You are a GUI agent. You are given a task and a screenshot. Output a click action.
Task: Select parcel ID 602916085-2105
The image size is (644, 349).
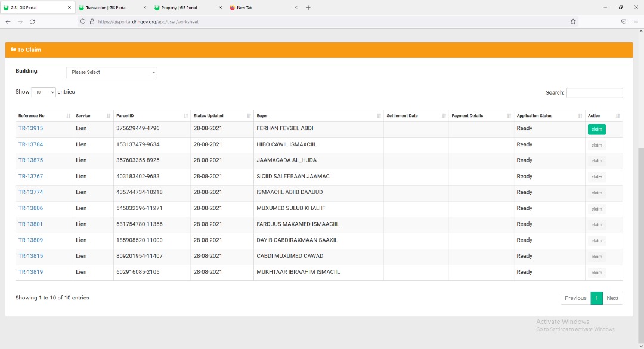(x=138, y=271)
